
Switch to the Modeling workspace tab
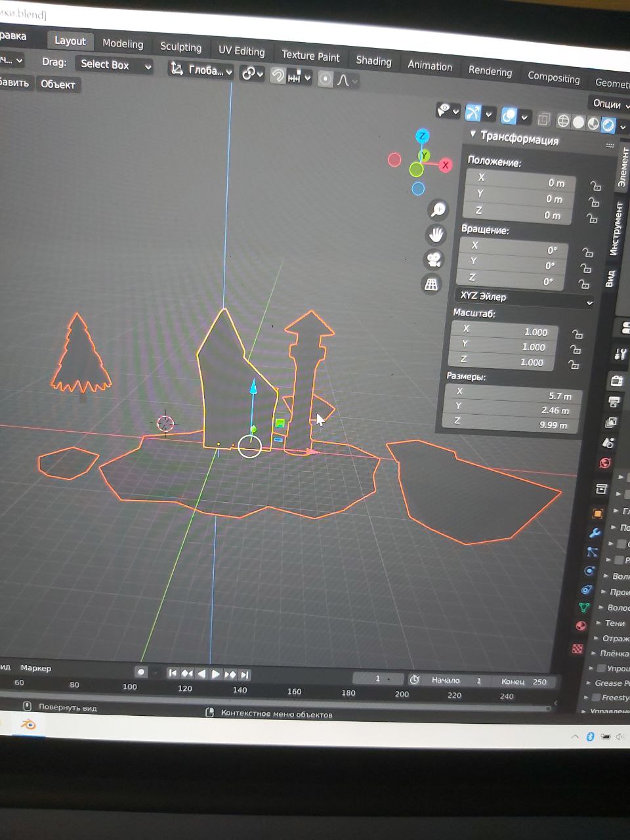coord(123,44)
